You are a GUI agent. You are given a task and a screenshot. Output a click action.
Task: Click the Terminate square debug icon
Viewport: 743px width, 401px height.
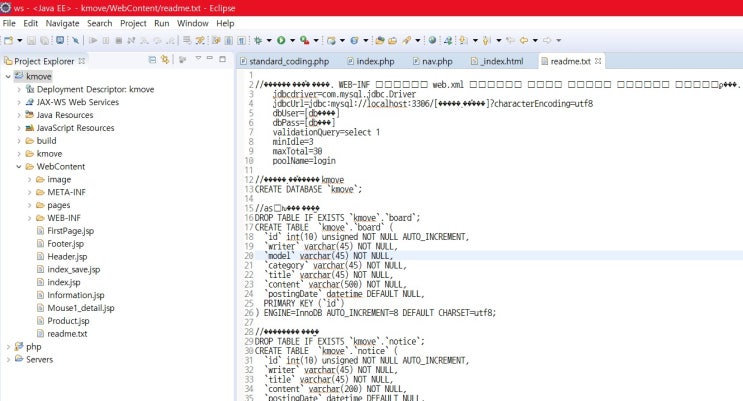click(x=118, y=41)
